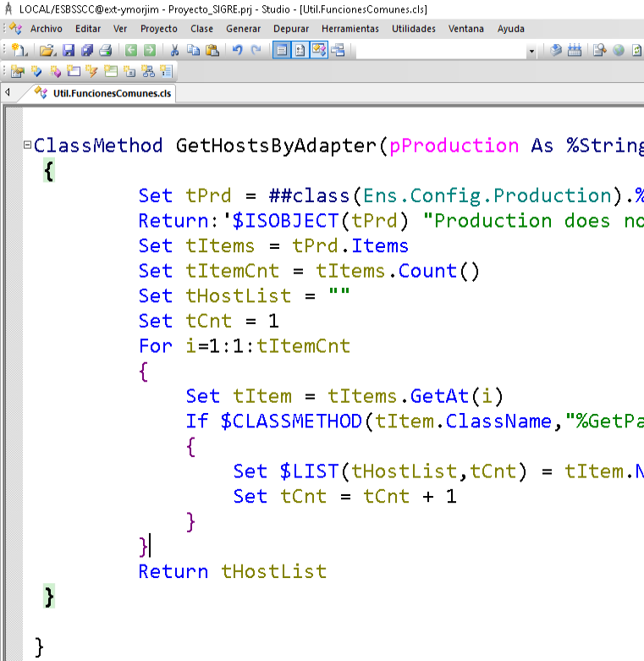Click the tItems.Count() expression
The image size is (644, 661).
point(398,271)
